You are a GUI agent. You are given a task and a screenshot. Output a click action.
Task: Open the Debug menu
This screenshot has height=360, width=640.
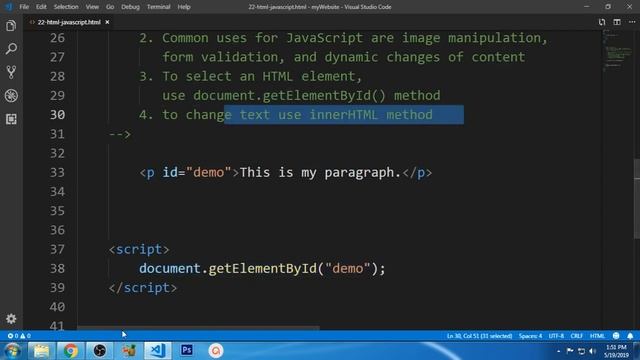click(130, 7)
